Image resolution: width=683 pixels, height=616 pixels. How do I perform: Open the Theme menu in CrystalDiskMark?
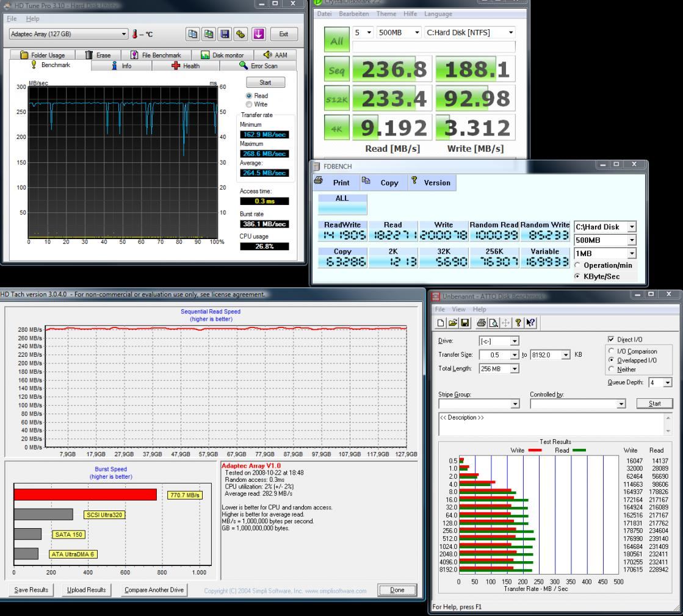click(386, 14)
